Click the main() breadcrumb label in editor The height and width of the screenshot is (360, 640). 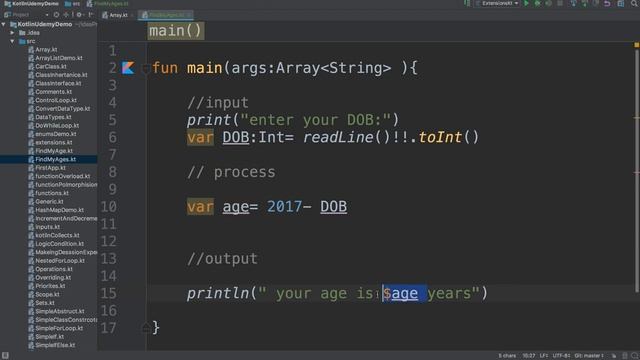176,31
